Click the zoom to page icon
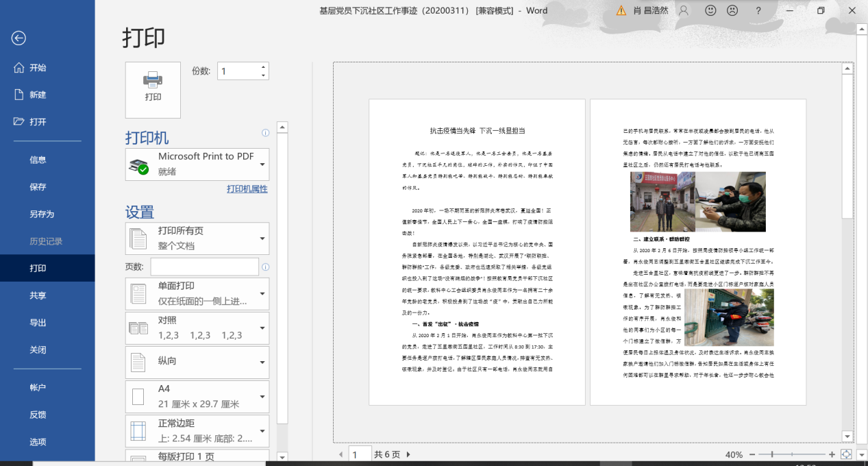 (846, 454)
